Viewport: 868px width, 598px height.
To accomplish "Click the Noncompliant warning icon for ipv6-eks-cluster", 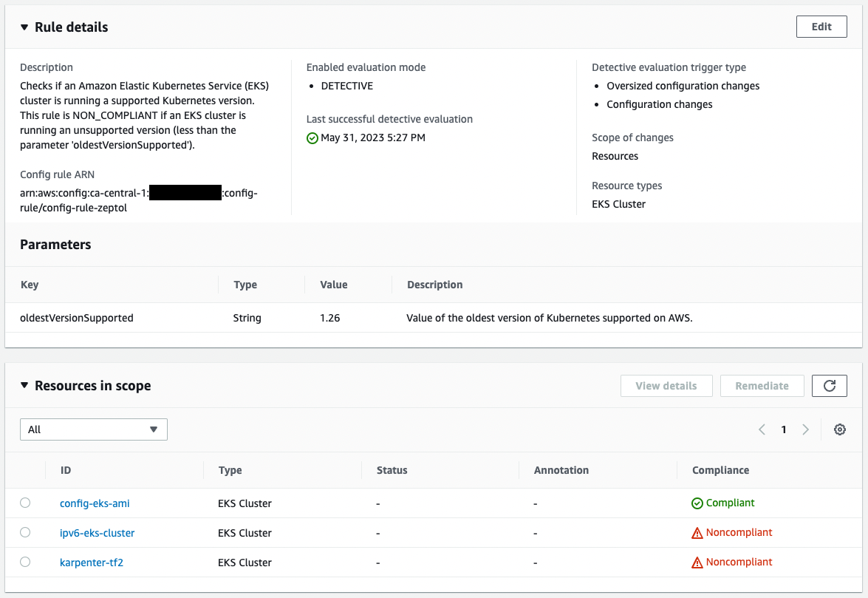I will tap(696, 532).
